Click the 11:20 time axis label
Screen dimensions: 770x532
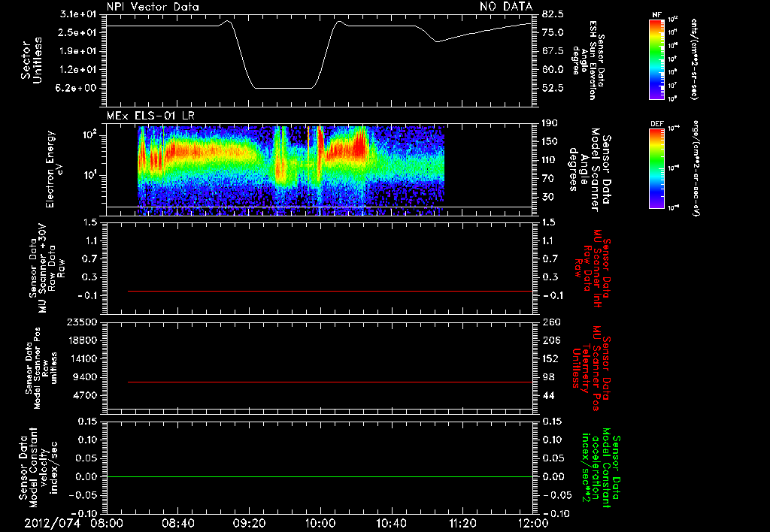pyautogui.click(x=462, y=522)
